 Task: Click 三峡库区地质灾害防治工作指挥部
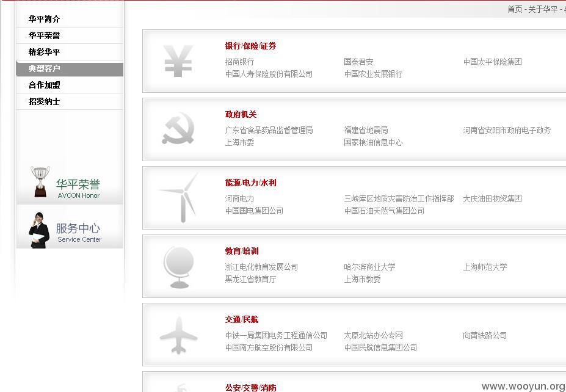tap(399, 198)
